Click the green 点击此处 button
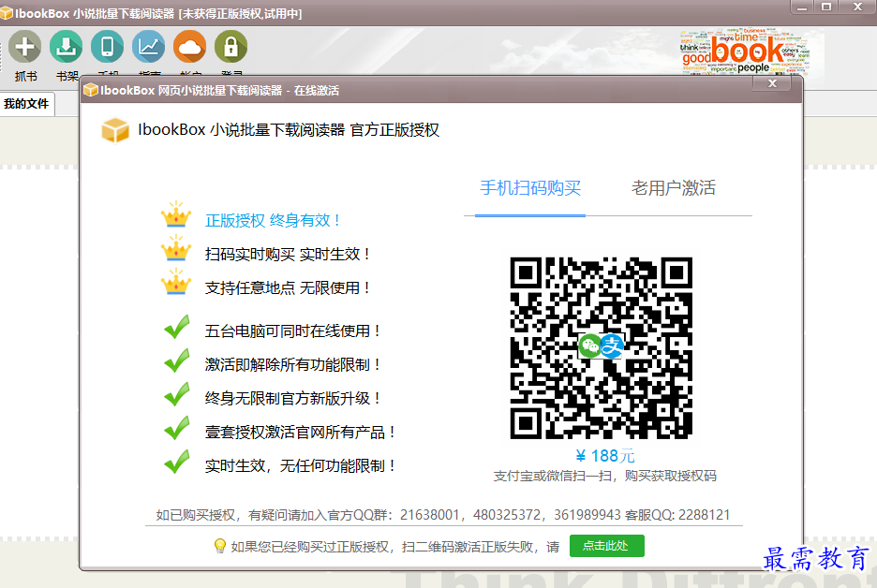The height and width of the screenshot is (588, 877). [x=607, y=546]
